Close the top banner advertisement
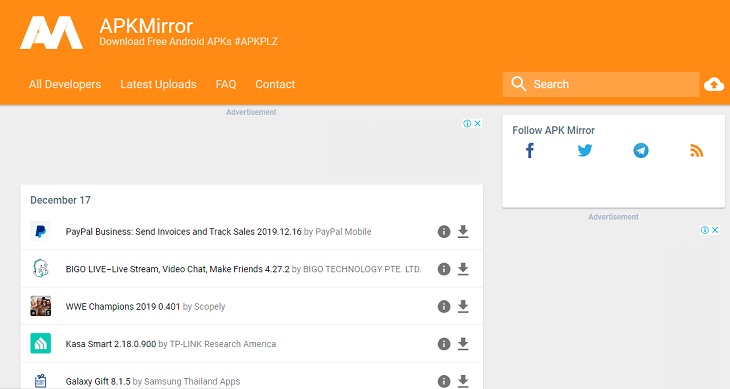Viewport: 730px width, 389px height. (477, 123)
